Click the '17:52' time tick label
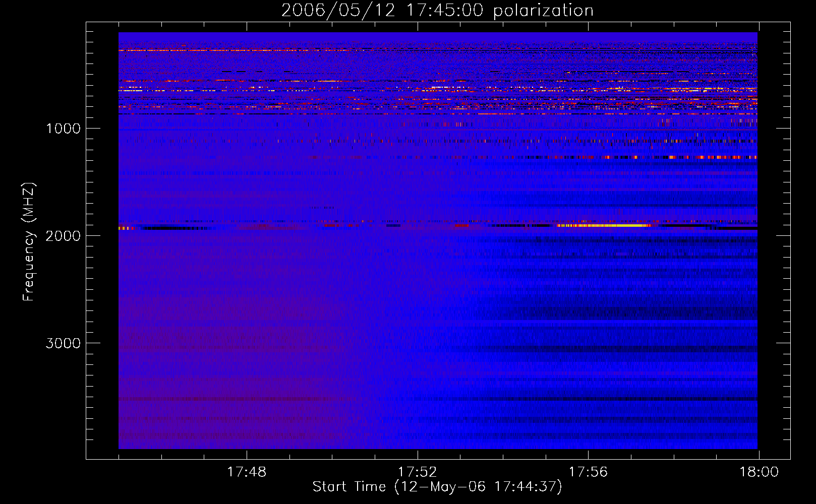 (x=417, y=472)
